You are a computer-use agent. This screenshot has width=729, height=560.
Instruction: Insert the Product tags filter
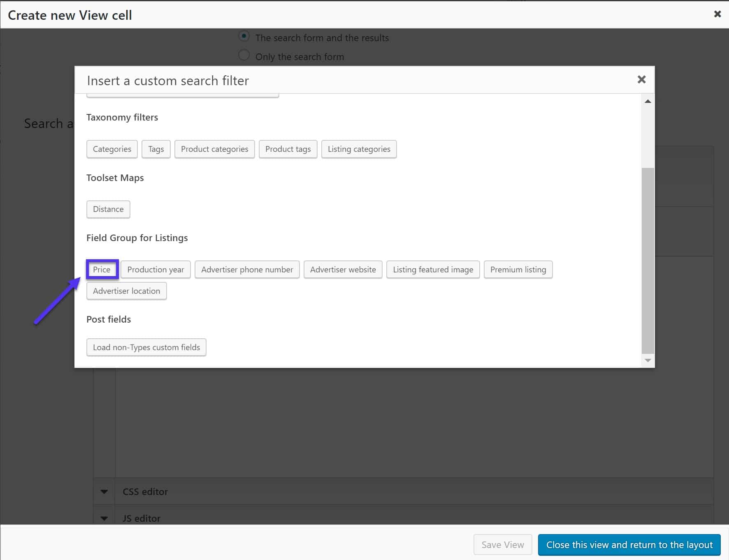288,149
